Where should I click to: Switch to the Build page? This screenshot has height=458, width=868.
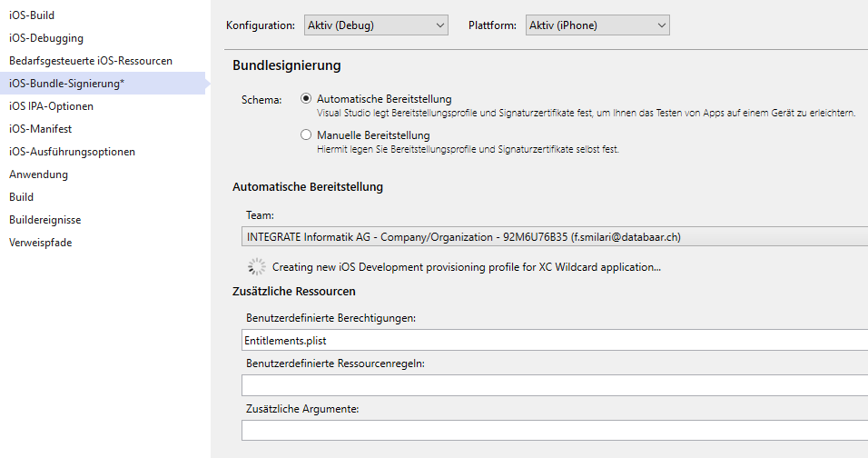(22, 197)
